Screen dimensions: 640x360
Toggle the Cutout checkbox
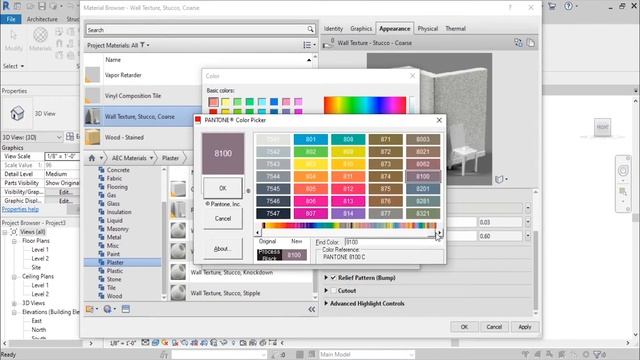[x=333, y=291]
